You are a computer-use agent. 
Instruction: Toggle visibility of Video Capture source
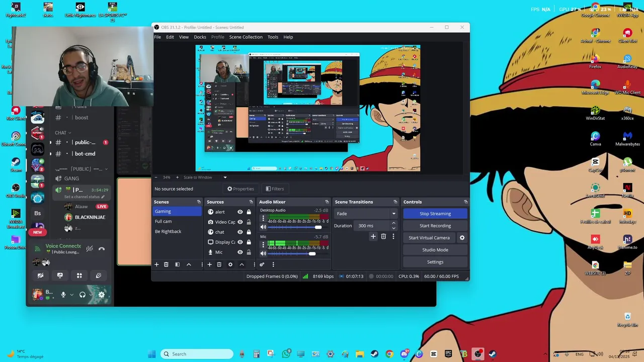click(240, 222)
